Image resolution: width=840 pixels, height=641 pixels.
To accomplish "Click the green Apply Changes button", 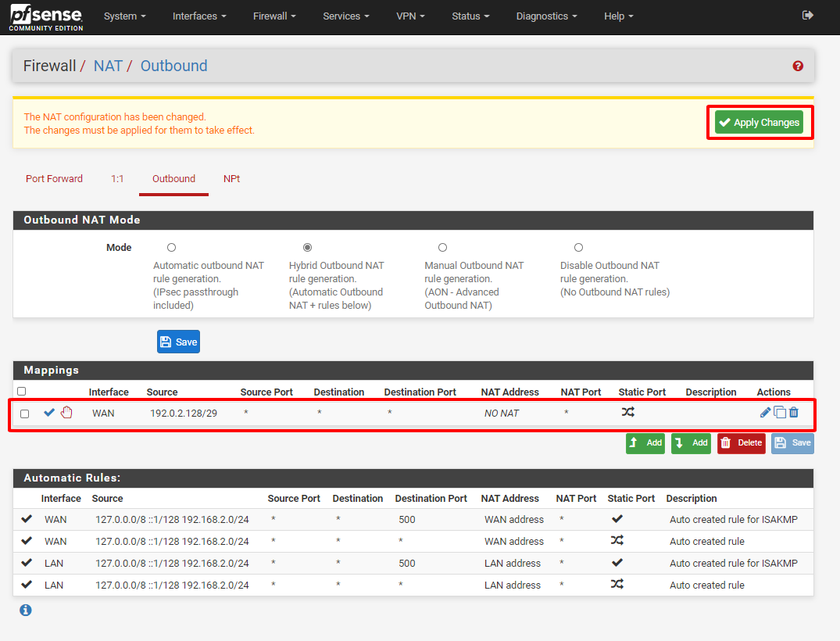I will point(759,122).
